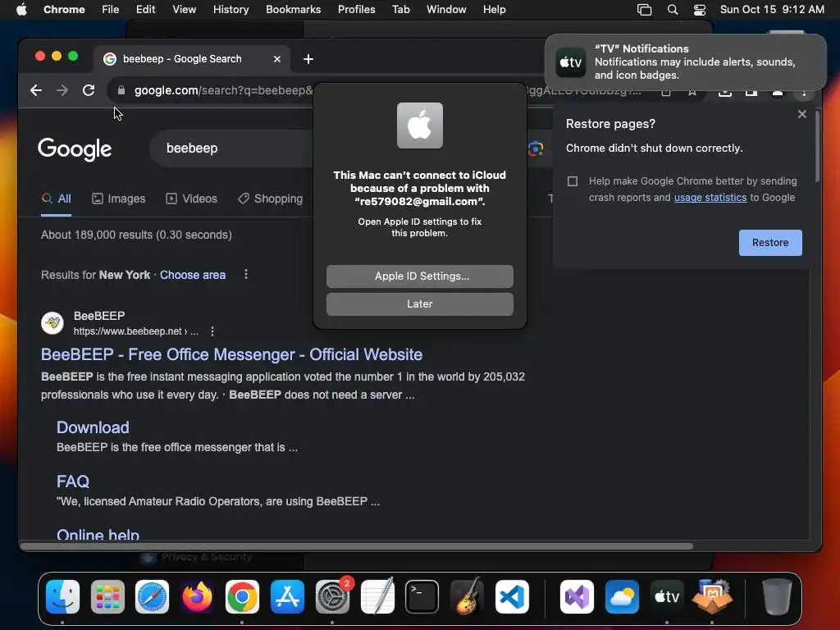Click the vertical scrollbar thumb
Image resolution: width=840 pixels, height=630 pixels.
[818, 146]
